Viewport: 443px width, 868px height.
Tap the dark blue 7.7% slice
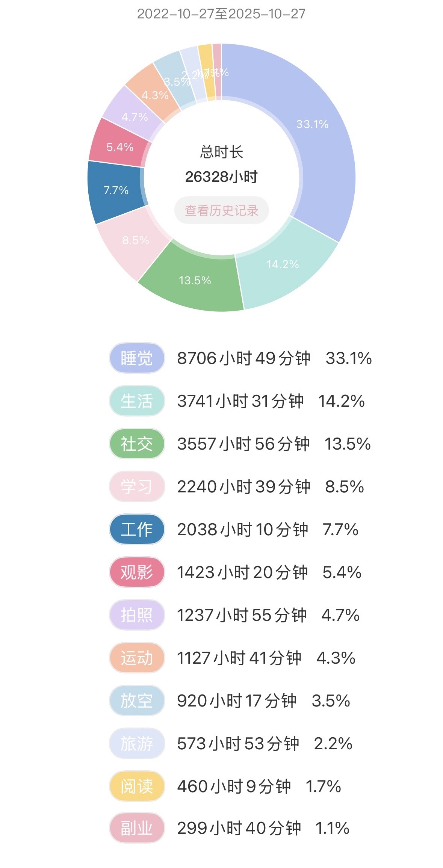[116, 190]
